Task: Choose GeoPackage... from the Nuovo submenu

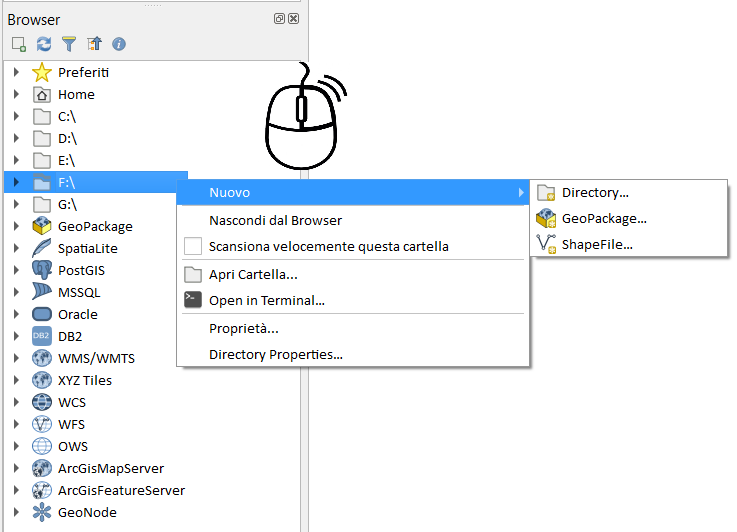Action: click(604, 218)
